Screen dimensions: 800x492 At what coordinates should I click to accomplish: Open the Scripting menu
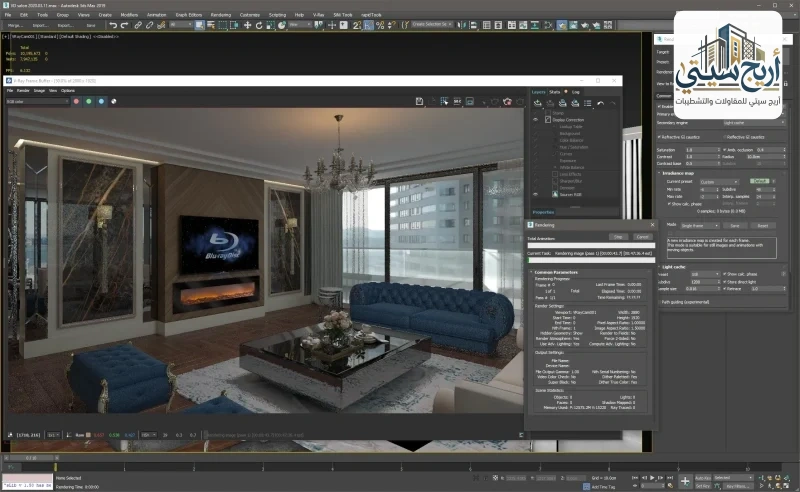coord(278,15)
